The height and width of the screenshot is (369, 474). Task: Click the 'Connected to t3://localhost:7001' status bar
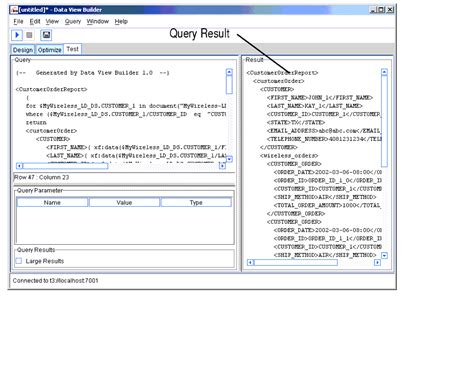point(55,281)
